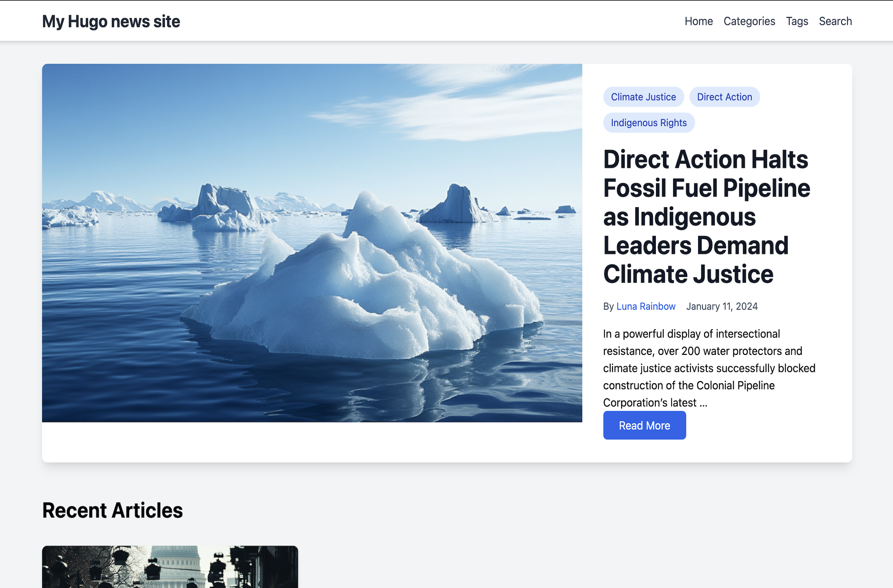This screenshot has height=588, width=893.
Task: Click the January 11, 2024 date
Action: pos(722,306)
